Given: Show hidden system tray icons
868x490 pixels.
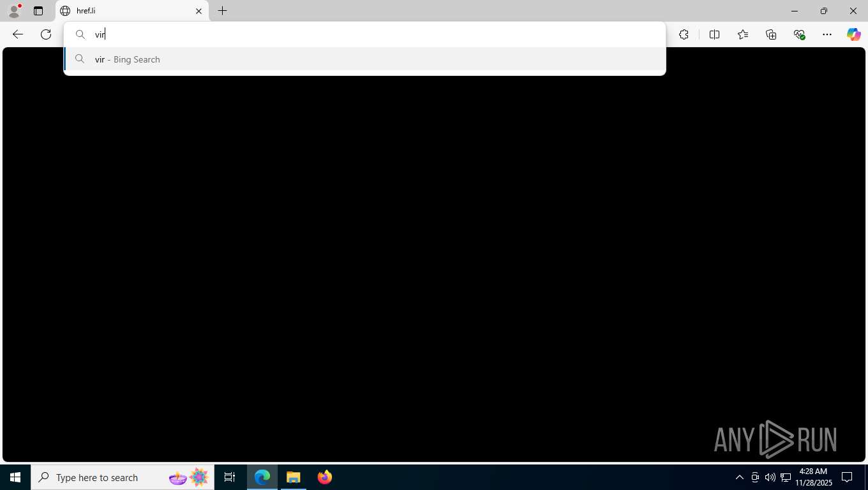Looking at the screenshot, I should coord(740,477).
